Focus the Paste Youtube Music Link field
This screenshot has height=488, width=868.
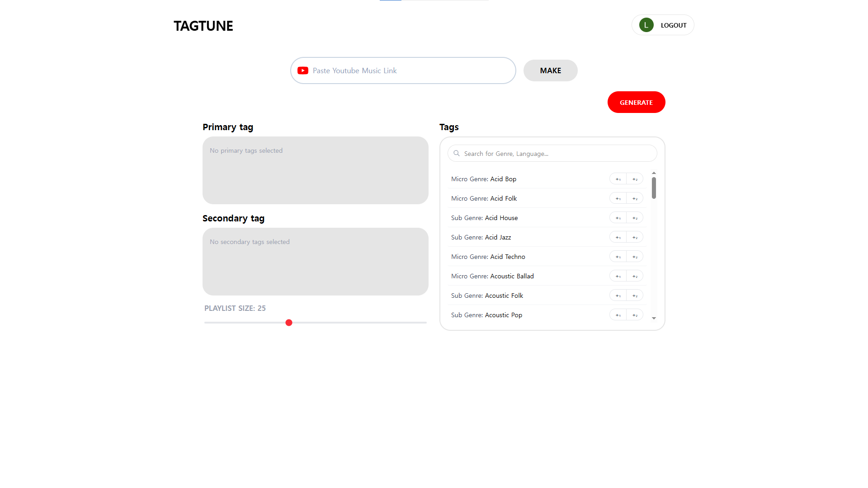click(403, 70)
